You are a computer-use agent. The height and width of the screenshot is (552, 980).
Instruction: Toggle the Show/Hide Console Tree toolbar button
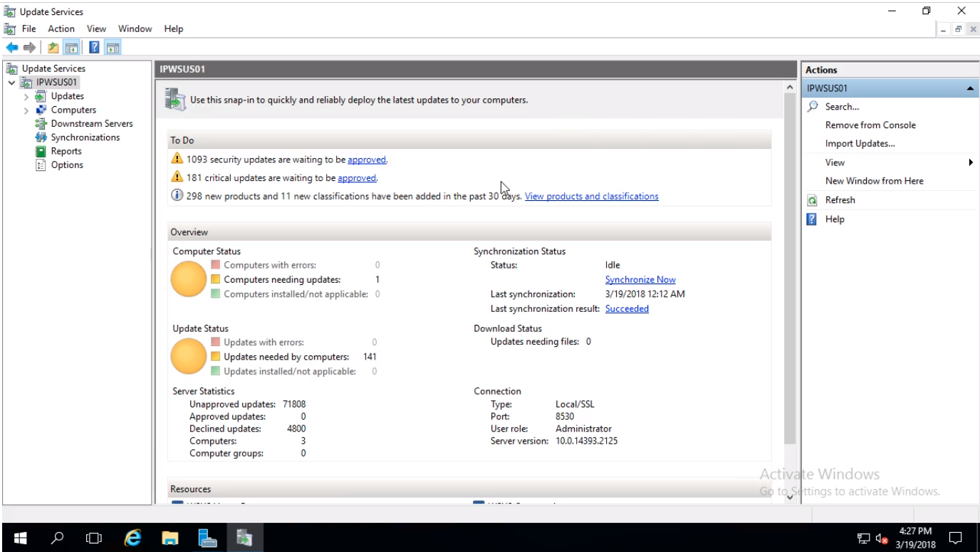point(71,48)
